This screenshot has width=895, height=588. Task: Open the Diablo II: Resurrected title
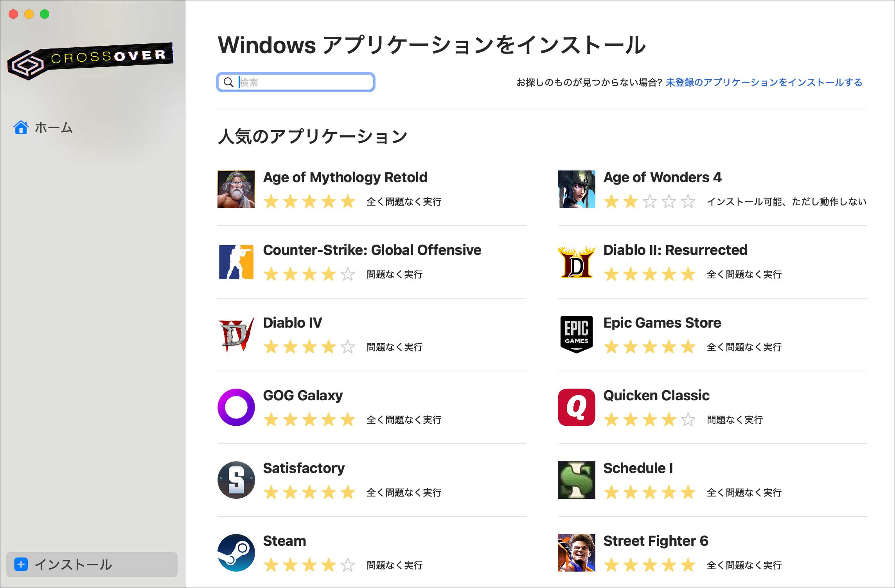(x=675, y=250)
